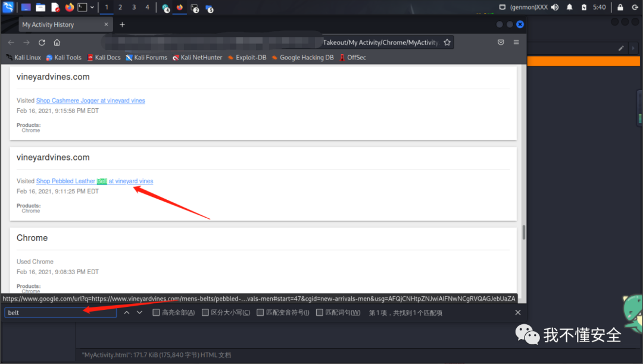The image size is (643, 364).
Task: Switch to workspace 3
Action: tap(134, 7)
